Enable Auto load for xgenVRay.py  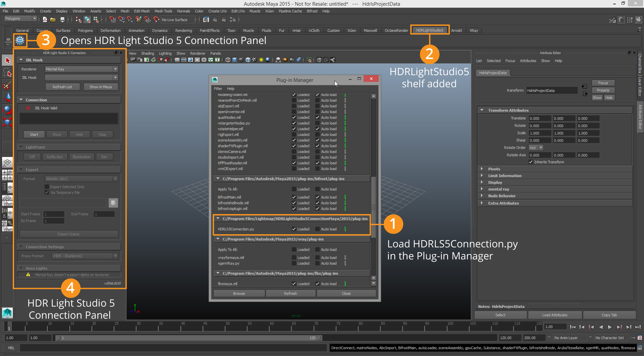(x=317, y=263)
